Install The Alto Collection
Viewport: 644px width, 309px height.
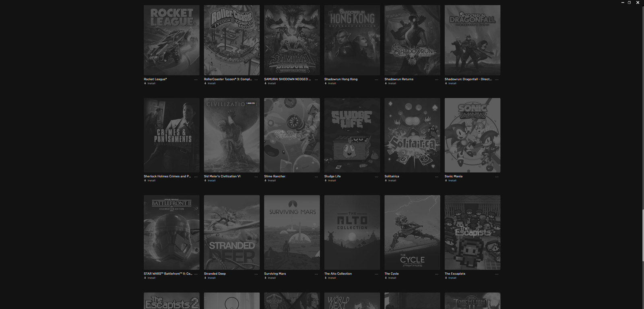tap(330, 278)
